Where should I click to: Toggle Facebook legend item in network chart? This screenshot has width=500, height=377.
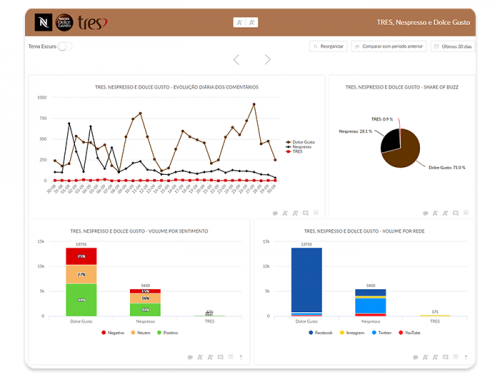[321, 333]
